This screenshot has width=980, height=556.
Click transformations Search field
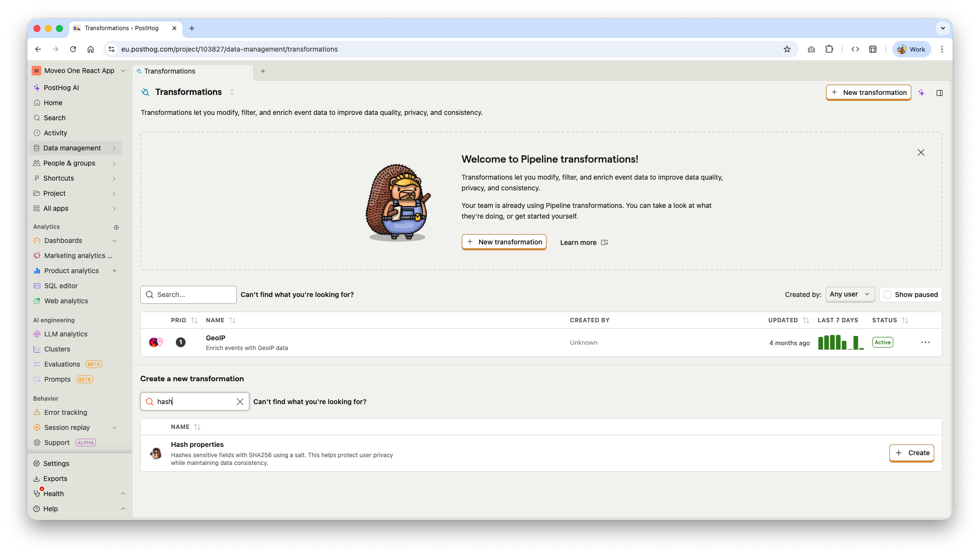(x=188, y=295)
